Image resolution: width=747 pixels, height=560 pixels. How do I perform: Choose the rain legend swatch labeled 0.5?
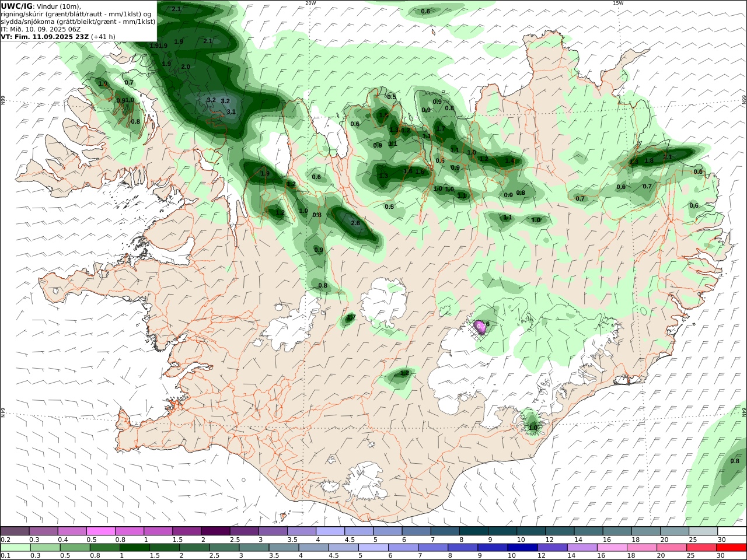(x=75, y=547)
